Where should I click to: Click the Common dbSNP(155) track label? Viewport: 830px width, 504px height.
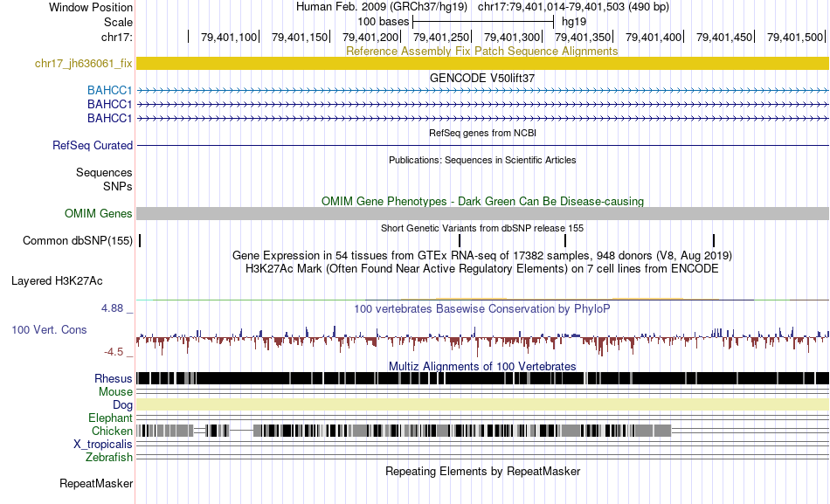(x=77, y=241)
